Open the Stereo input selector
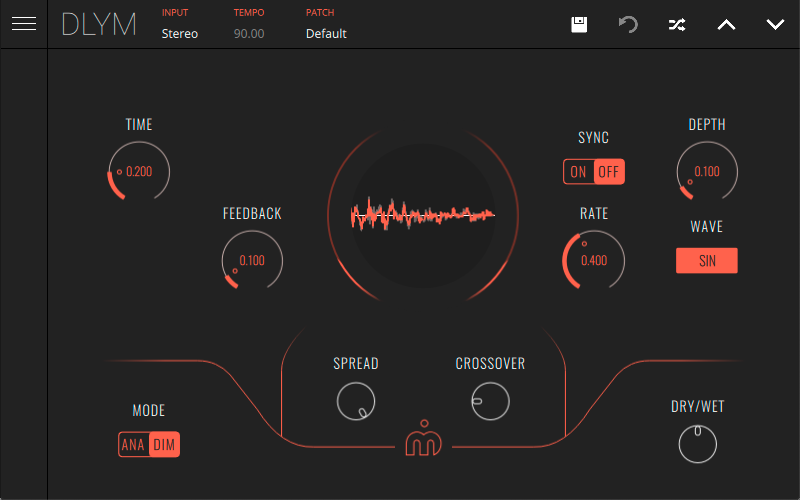 (x=180, y=33)
